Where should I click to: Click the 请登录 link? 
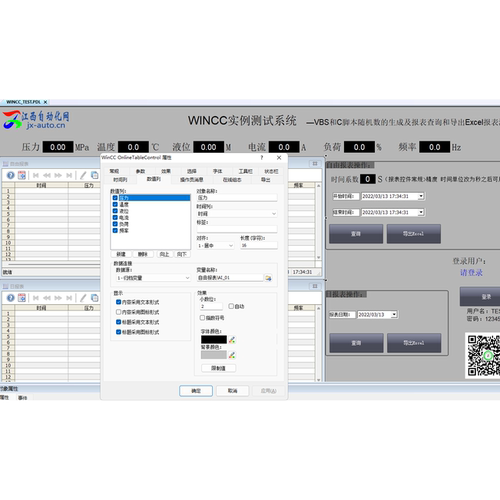(x=471, y=273)
